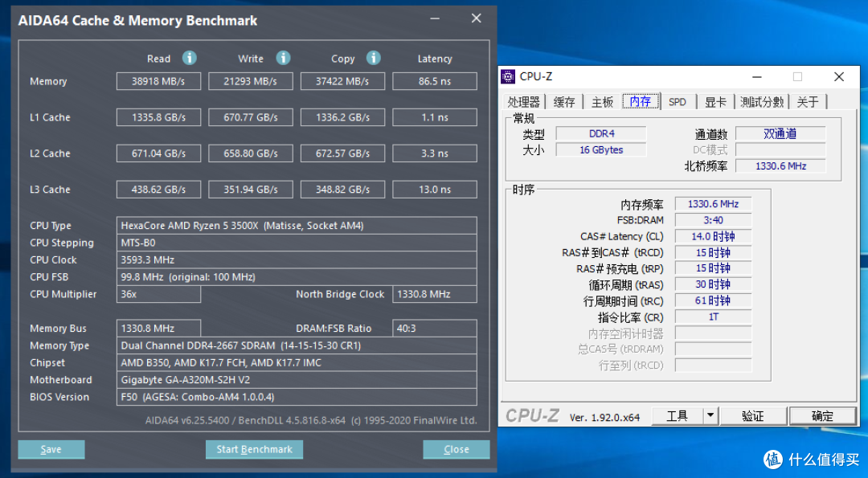Click the 确定 button in CPU-Z

click(822, 416)
